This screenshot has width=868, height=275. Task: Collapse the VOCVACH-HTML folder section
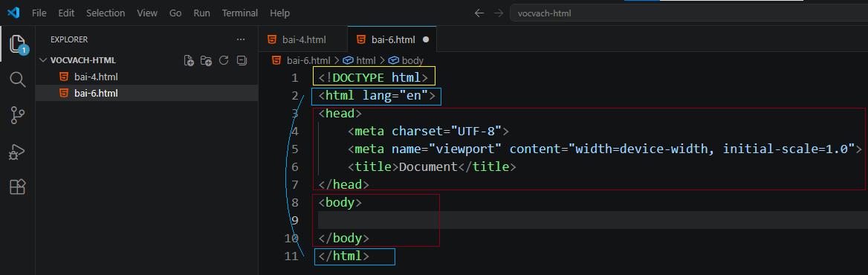(x=83, y=60)
